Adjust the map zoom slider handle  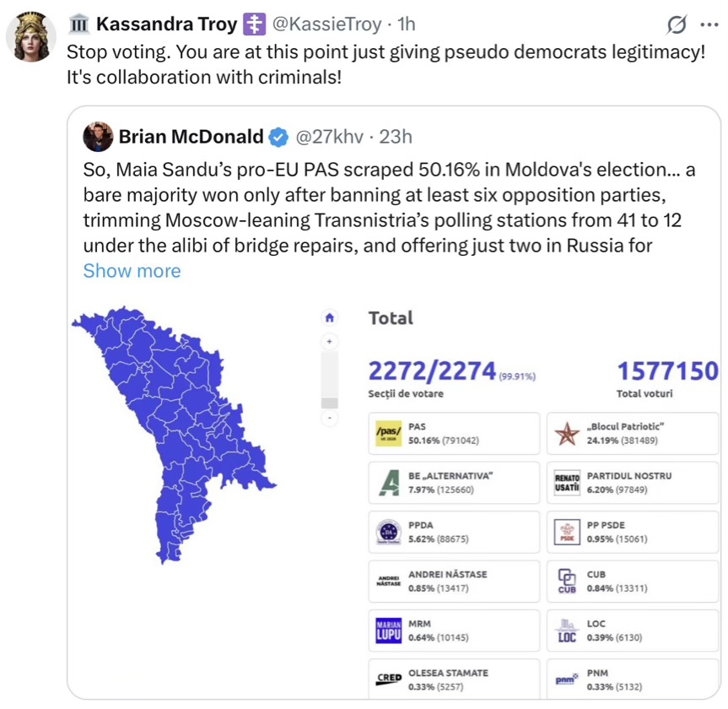330,403
